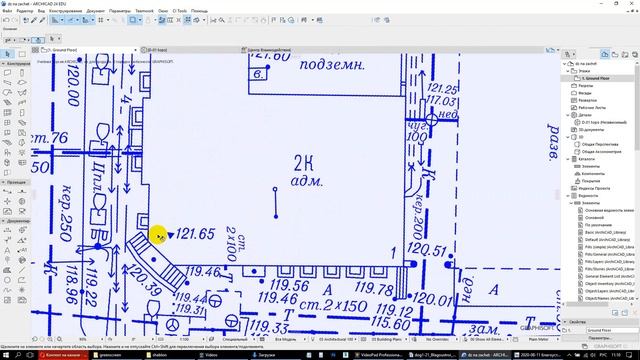Viewport: 640px width, 360px height.
Task: Collapse the Детали tree node
Action: [x=568, y=115]
